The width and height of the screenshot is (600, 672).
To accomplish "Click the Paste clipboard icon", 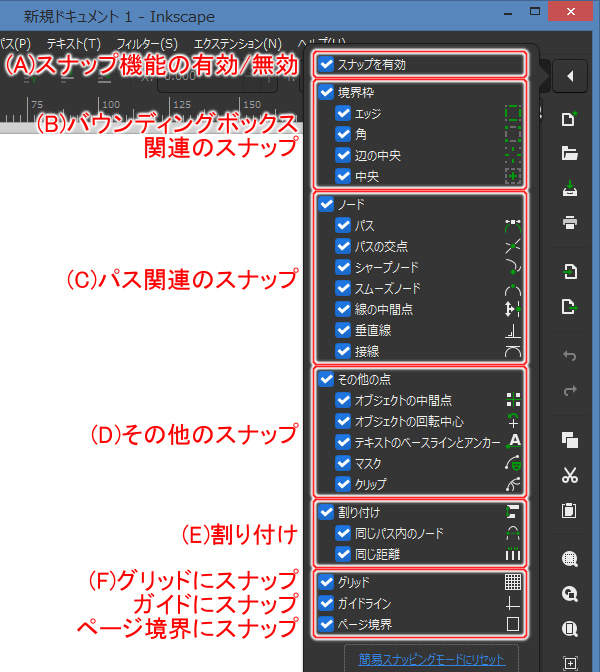I will (x=570, y=510).
